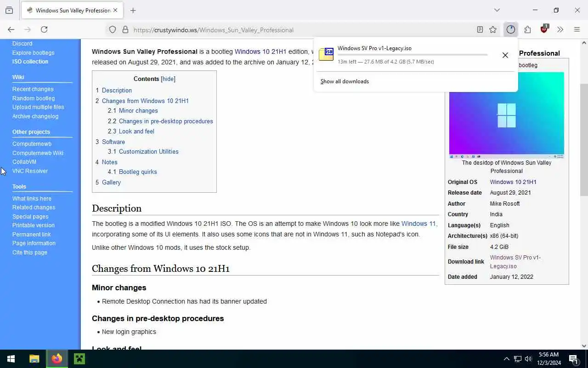This screenshot has height=368, width=588.
Task: Open Permanent link tool
Action: (x=32, y=235)
